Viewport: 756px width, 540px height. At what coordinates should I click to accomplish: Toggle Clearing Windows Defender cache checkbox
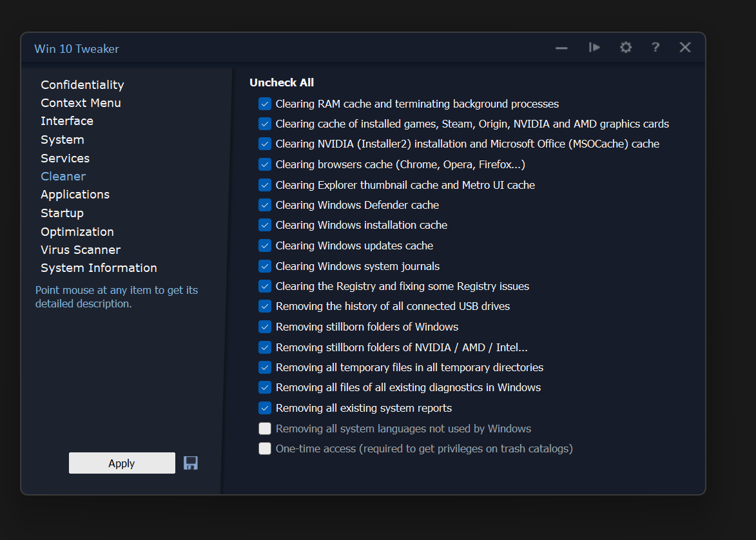pyautogui.click(x=265, y=205)
